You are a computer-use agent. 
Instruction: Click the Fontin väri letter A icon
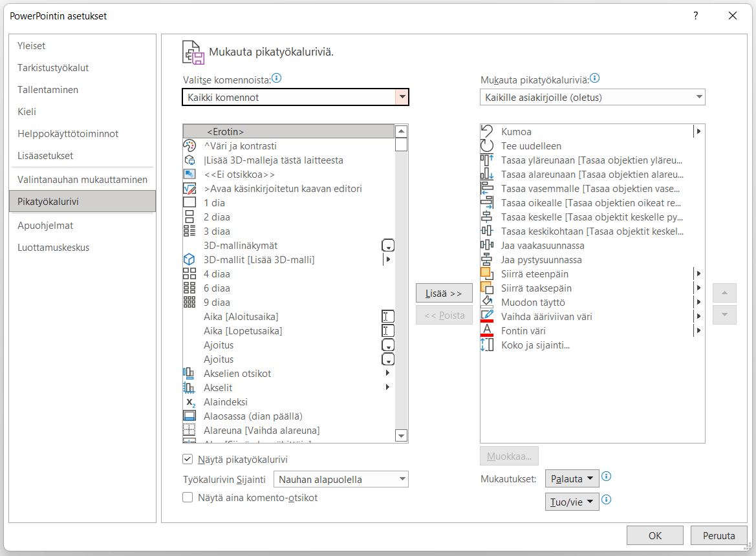coord(487,330)
